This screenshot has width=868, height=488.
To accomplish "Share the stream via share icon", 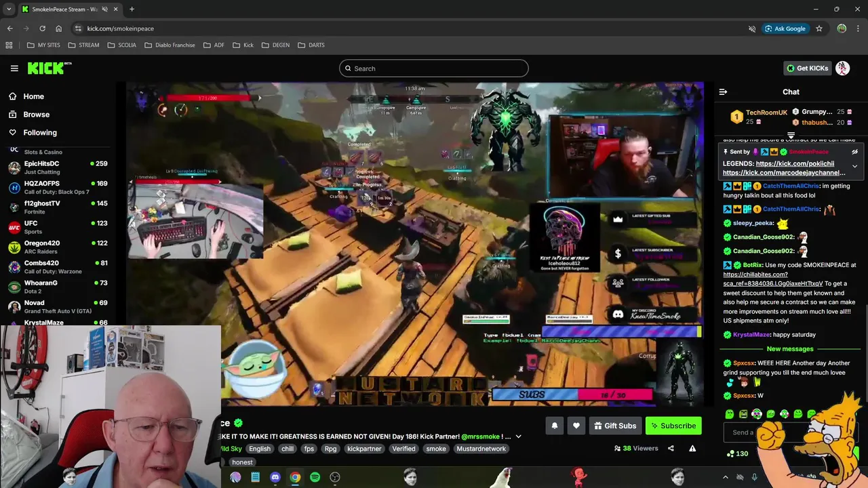I will point(671,448).
